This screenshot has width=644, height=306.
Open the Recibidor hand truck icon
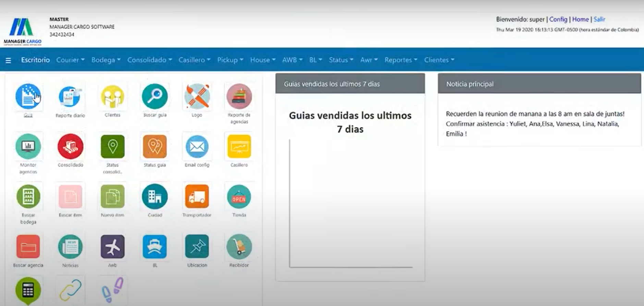[x=239, y=247]
